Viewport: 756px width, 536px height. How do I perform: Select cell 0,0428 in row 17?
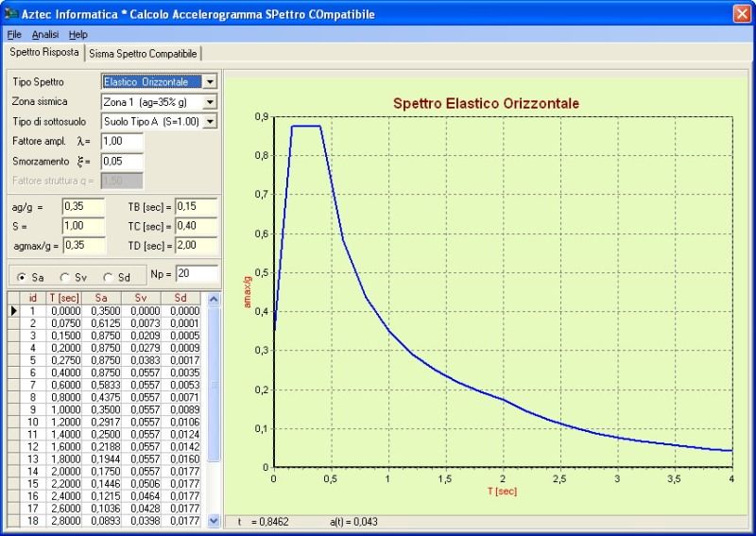click(141, 509)
